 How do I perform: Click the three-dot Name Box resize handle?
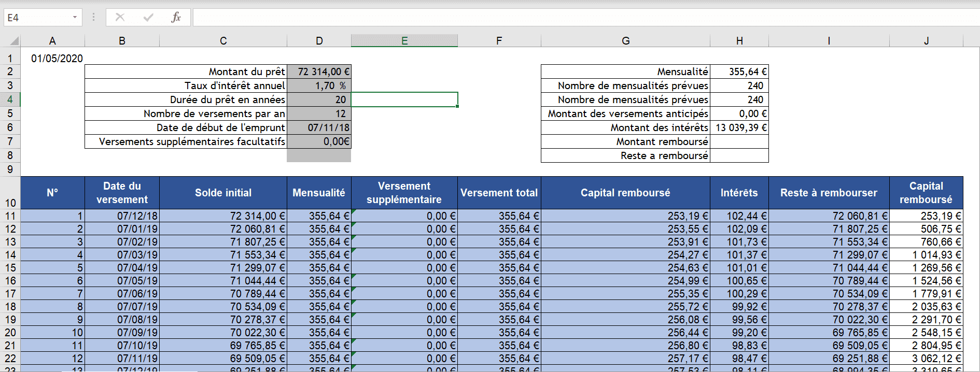pyautogui.click(x=93, y=18)
